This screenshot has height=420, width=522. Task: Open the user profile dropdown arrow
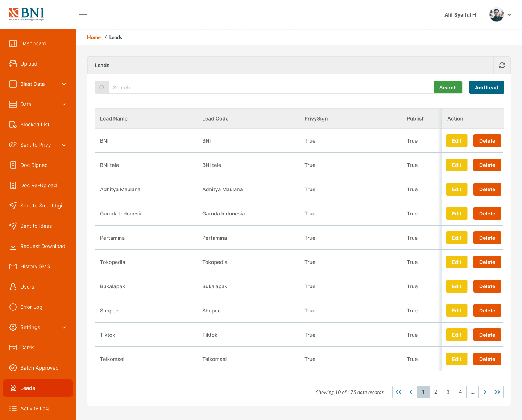point(509,15)
